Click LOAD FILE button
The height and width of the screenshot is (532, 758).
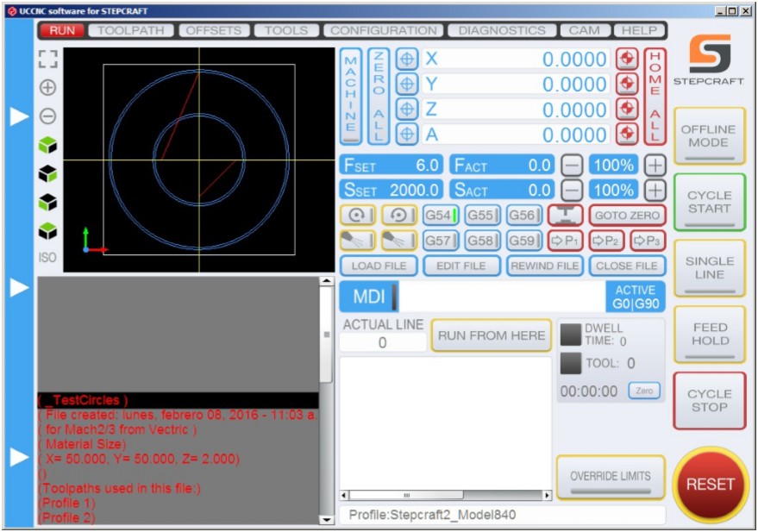[x=379, y=266]
